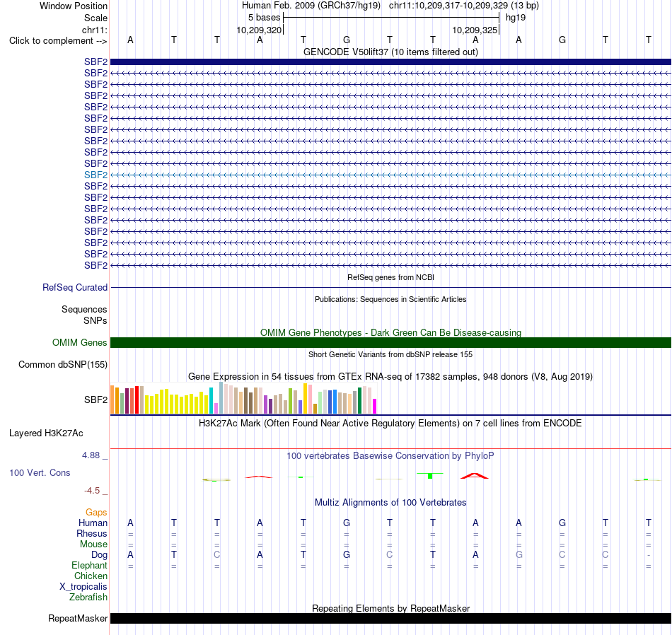Click the 'Chicken' alignment row label
Screen dimensions: 672x635
point(91,576)
